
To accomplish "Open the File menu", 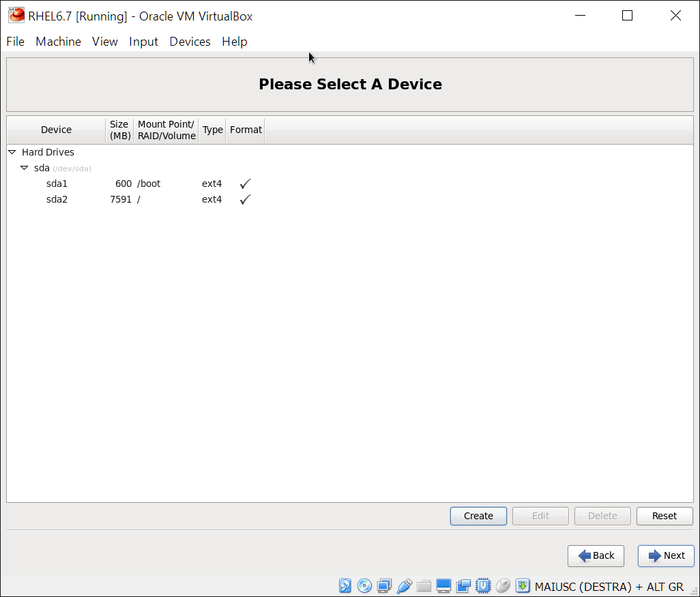I will tap(15, 42).
